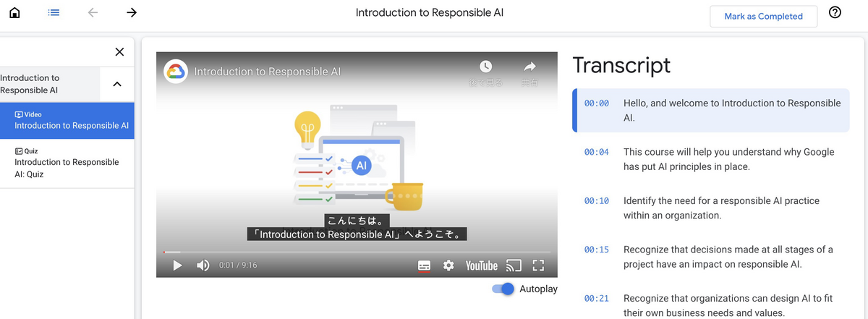Viewport: 868px width, 319px height.
Task: Select transcript line "Recognize that decisions made at all stages"
Action: [x=728, y=256]
